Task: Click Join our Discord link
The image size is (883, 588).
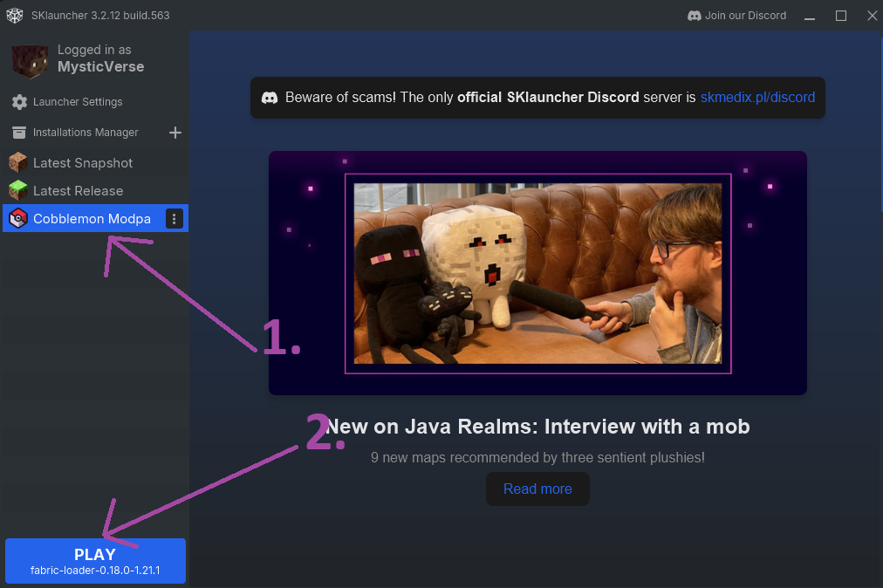Action: pos(745,16)
